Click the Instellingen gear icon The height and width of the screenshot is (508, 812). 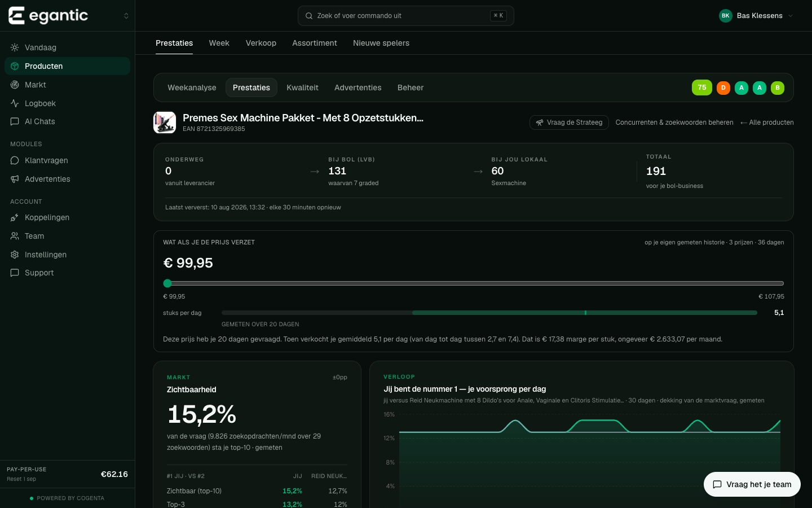click(x=15, y=255)
